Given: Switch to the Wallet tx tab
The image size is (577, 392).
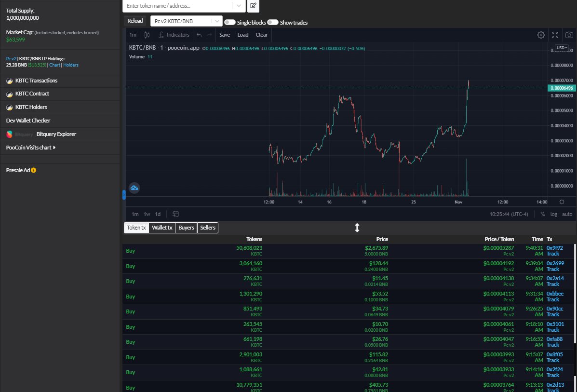Looking at the screenshot, I should [x=162, y=228].
